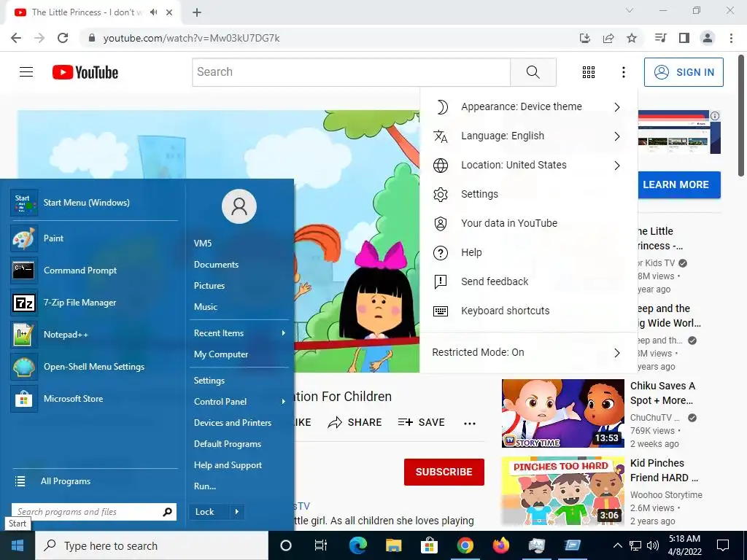Open Restricted Mode: On setting
Screen dimensions: 747x560
click(x=528, y=352)
